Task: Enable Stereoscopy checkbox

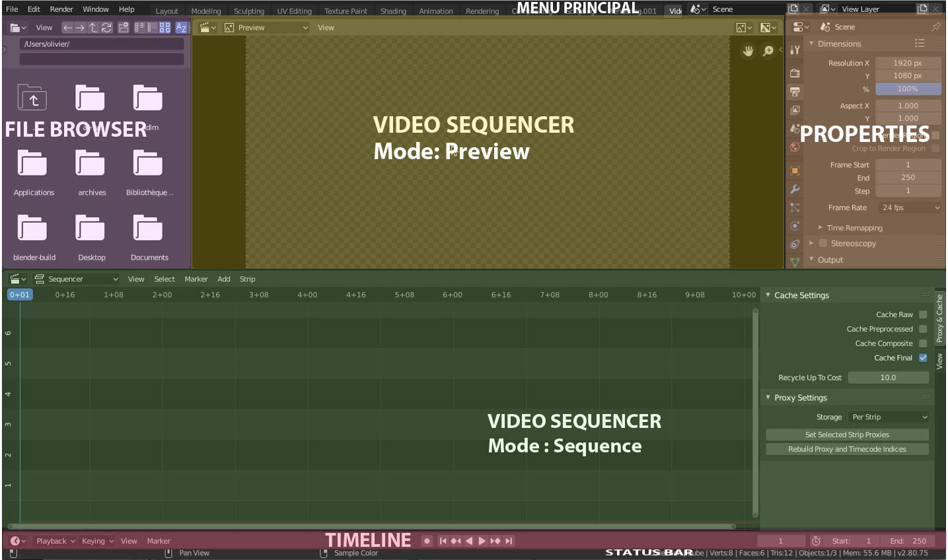Action: (823, 243)
